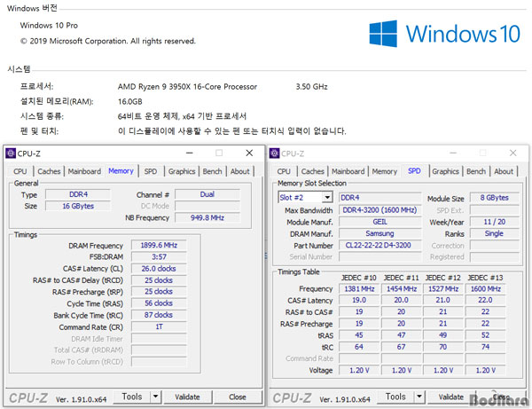Switch to the CPU tab in the left window
The image size is (532, 409).
pos(20,171)
